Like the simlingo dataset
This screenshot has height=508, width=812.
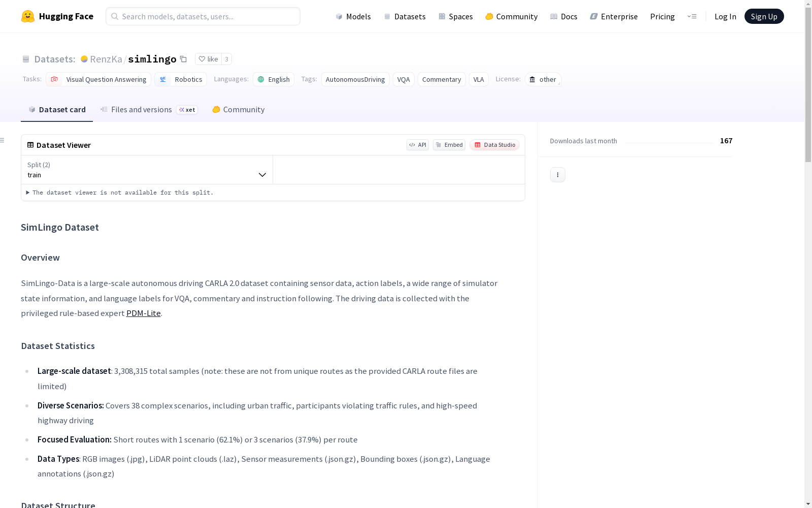(208, 59)
